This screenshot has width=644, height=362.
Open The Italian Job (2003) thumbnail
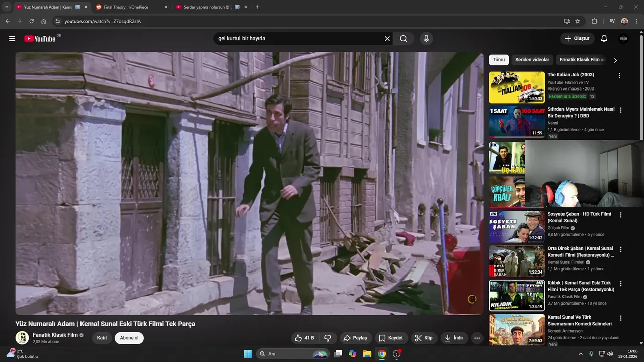(517, 87)
